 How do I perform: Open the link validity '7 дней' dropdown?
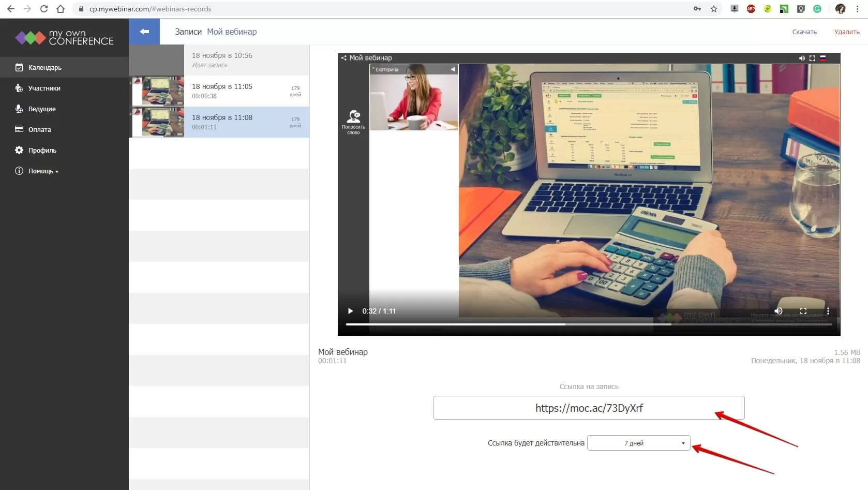click(x=638, y=443)
